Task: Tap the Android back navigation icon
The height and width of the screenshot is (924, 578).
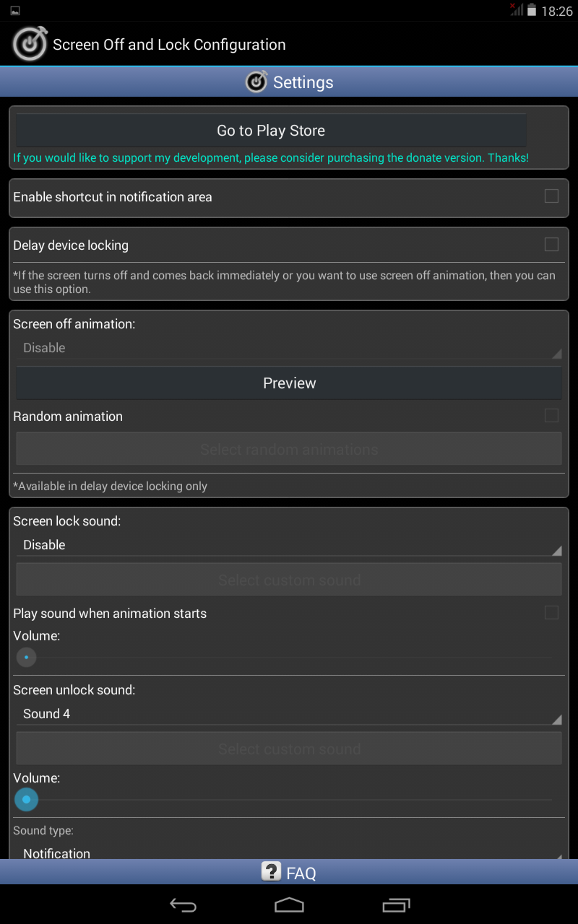Action: click(x=183, y=905)
